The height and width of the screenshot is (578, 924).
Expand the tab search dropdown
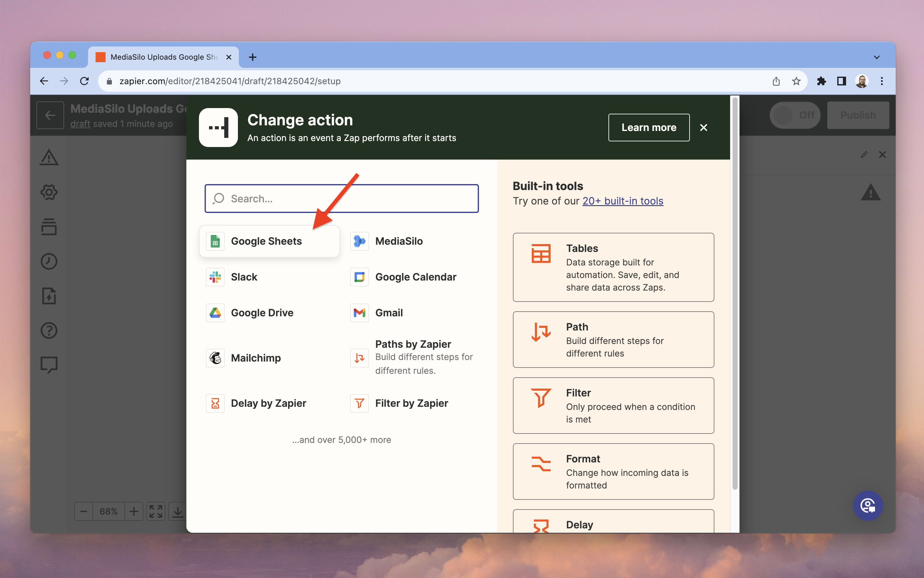[877, 57]
